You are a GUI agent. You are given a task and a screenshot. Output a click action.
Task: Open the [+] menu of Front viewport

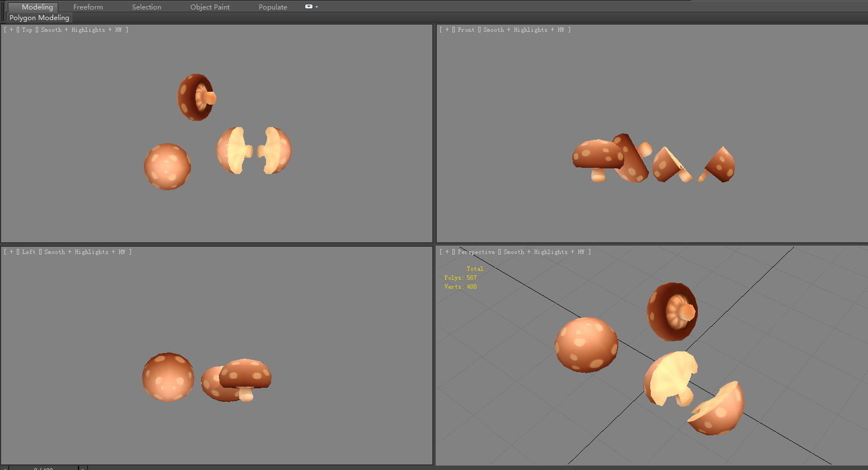tap(447, 30)
